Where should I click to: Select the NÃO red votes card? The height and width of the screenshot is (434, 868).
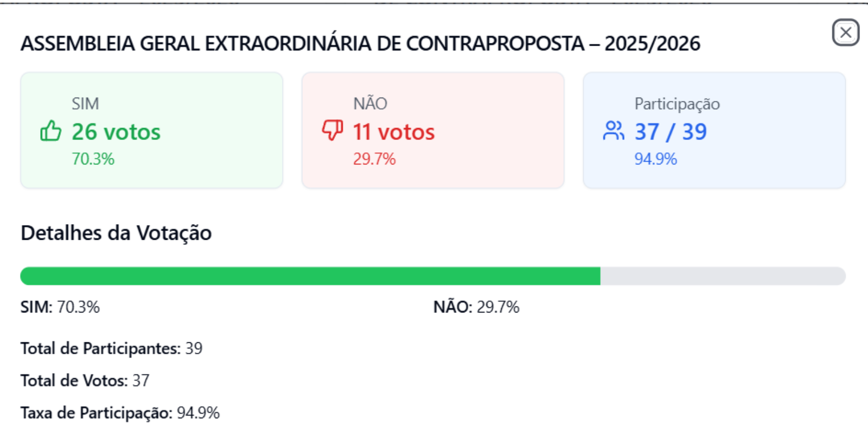(x=433, y=130)
